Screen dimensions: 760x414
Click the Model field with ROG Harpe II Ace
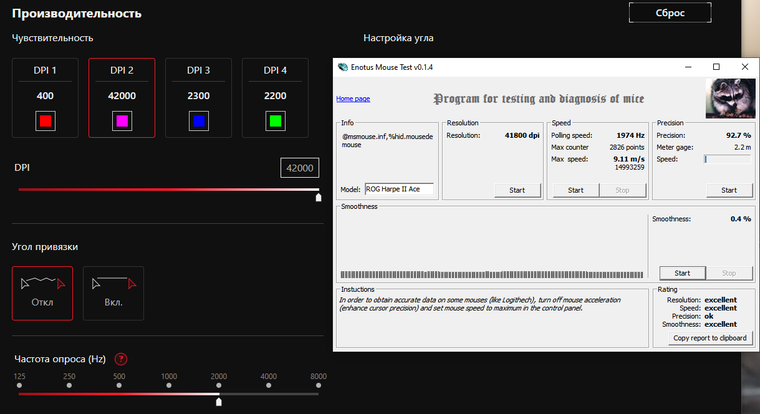tap(399, 189)
